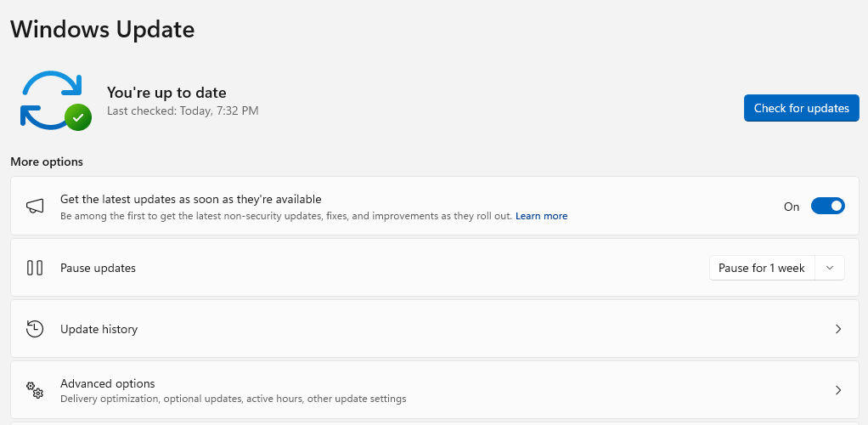Expand the pause duration dropdown arrow
868x425 pixels.
pyautogui.click(x=830, y=268)
